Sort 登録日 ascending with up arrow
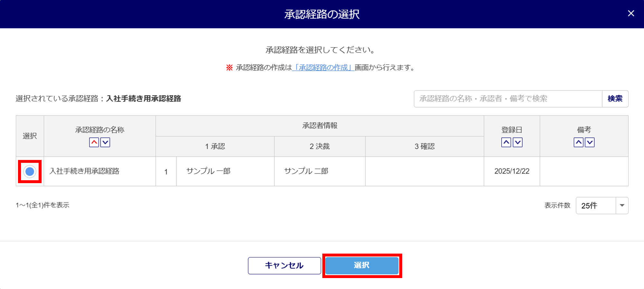The width and height of the screenshot is (644, 289). [x=506, y=142]
